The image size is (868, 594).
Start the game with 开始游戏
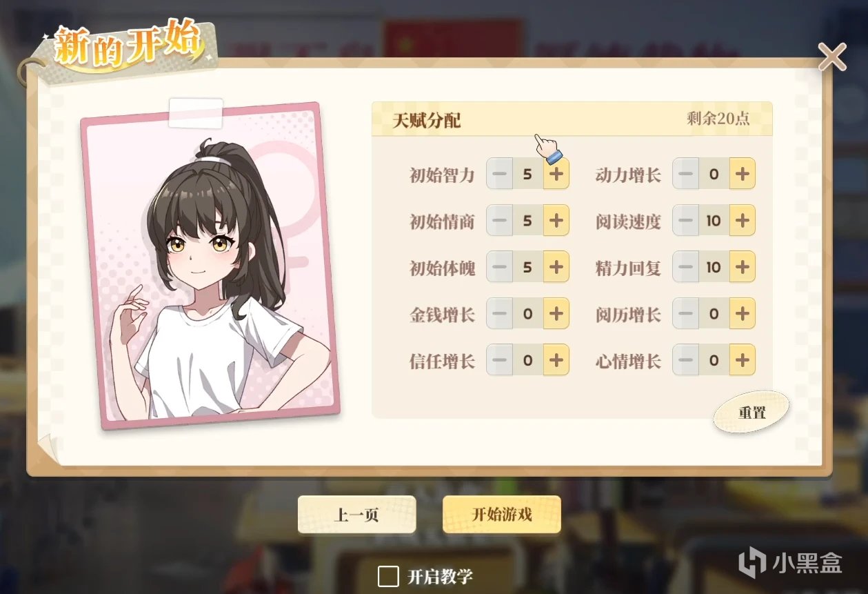click(502, 515)
